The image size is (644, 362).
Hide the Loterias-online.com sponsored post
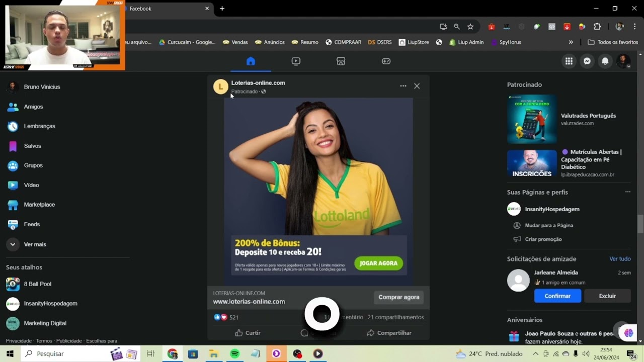click(x=417, y=86)
